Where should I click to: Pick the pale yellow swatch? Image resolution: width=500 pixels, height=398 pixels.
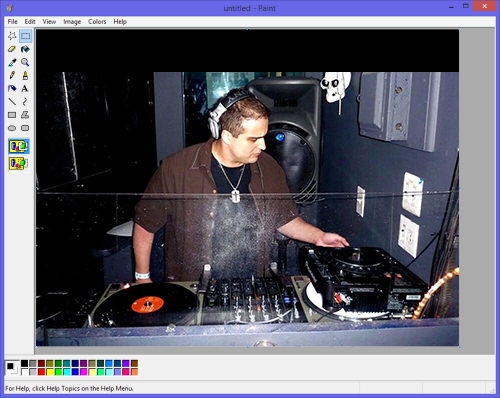92,372
